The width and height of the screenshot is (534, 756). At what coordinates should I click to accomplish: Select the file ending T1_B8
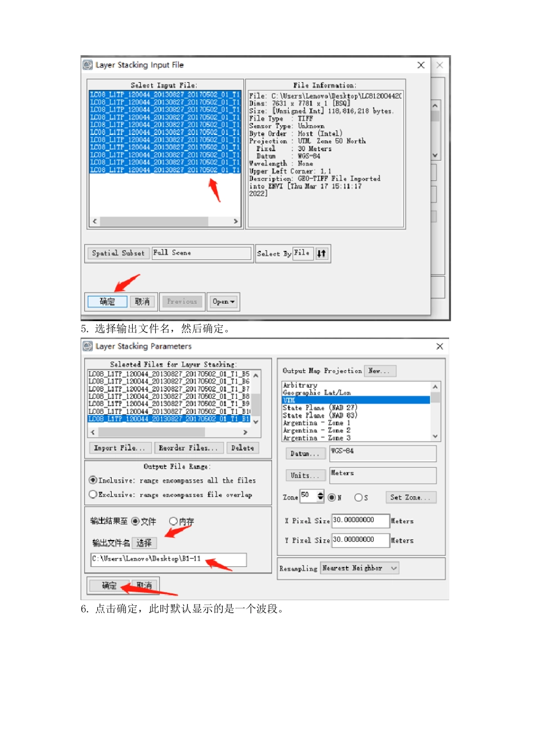(169, 397)
